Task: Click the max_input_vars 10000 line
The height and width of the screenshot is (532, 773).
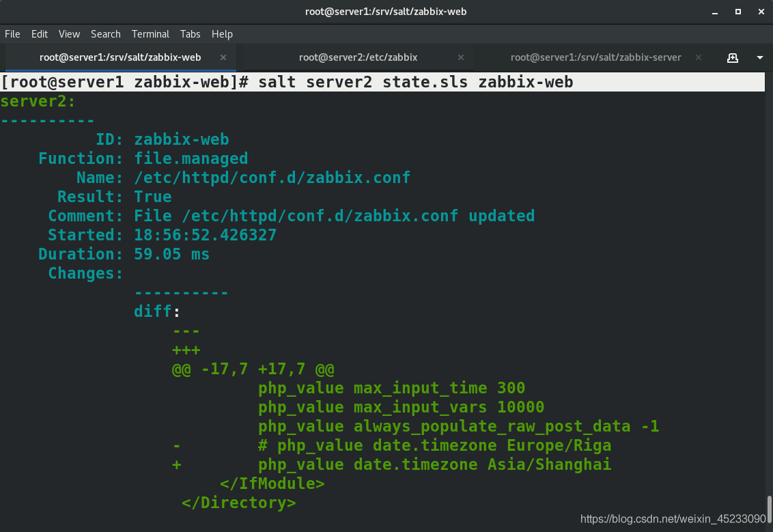Action: tap(402, 407)
